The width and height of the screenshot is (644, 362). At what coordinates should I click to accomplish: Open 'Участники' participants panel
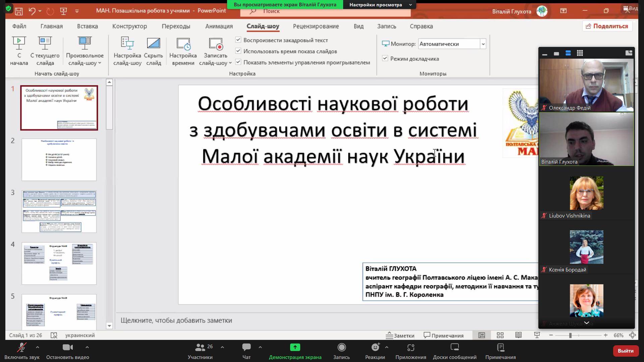click(x=200, y=351)
